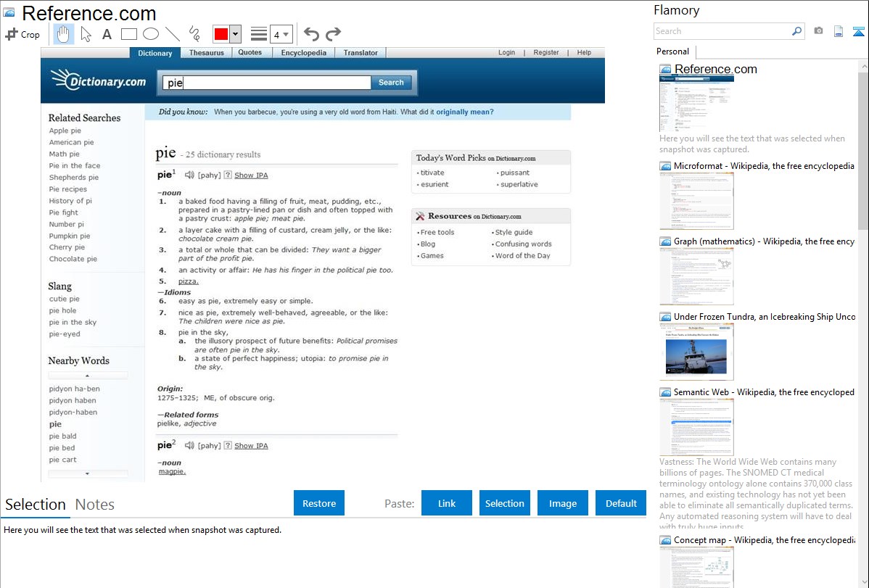This screenshot has width=869, height=588.
Task: Select the Crop tool
Action: click(22, 34)
